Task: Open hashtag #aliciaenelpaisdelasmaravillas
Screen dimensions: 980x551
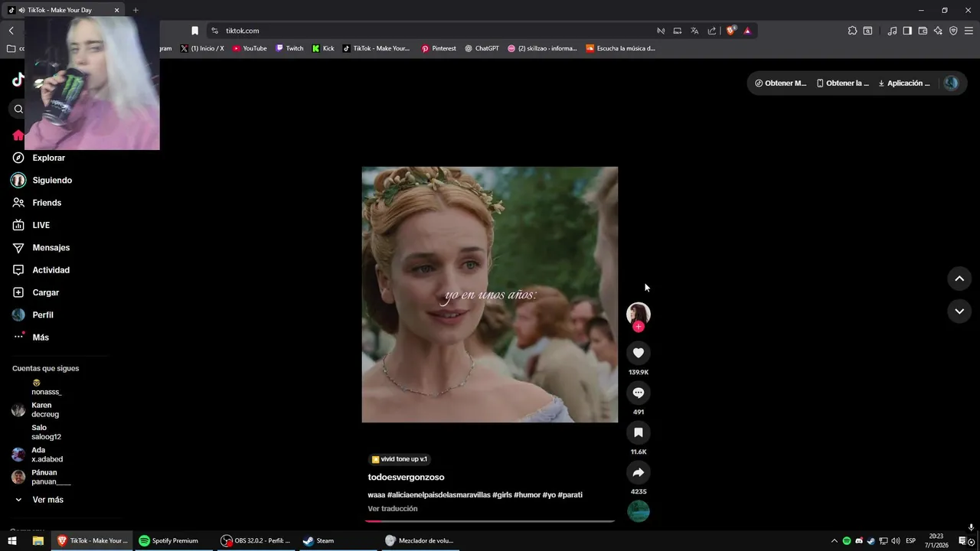Action: click(439, 495)
